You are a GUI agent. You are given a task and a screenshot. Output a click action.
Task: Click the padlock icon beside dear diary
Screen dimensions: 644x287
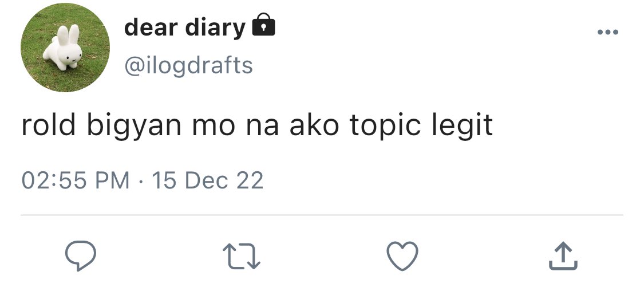click(x=263, y=25)
